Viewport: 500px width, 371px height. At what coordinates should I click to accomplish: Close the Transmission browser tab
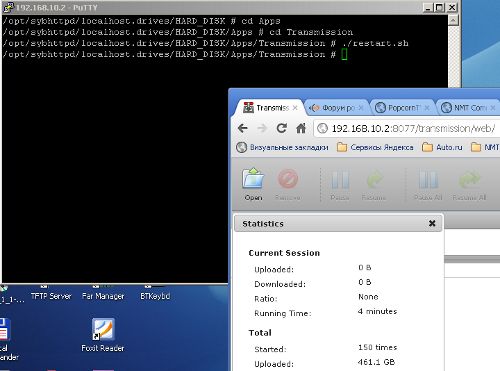point(295,108)
